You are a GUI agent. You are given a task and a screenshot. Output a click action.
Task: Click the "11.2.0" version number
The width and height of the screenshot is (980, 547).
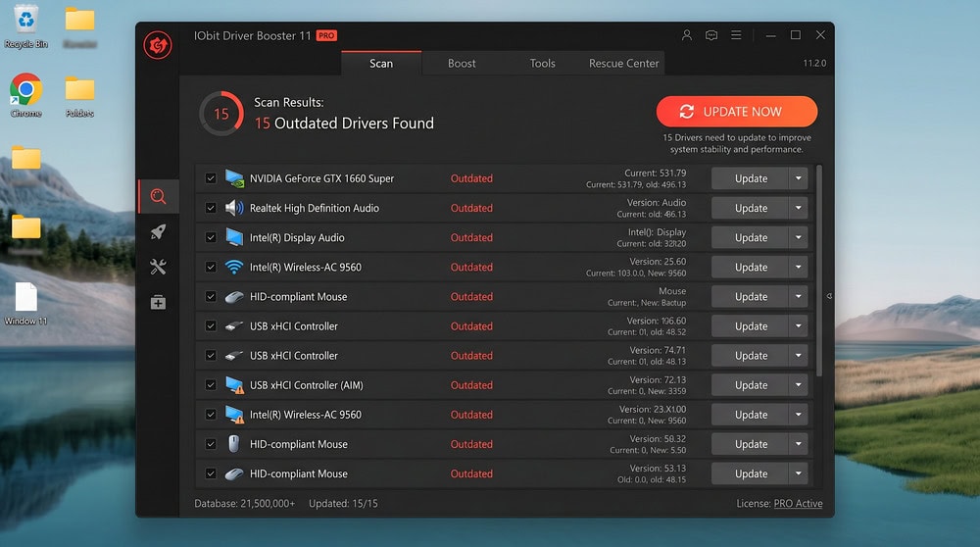814,63
